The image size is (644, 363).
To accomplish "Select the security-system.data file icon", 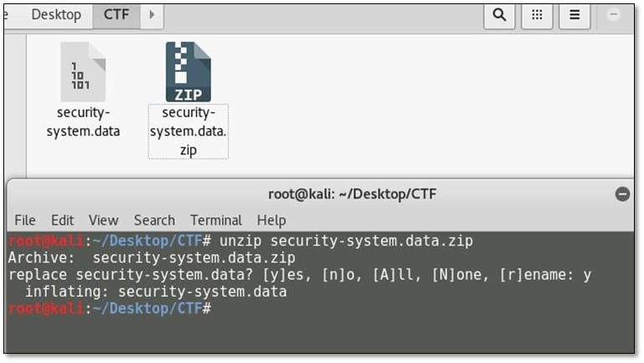I will pos(83,72).
